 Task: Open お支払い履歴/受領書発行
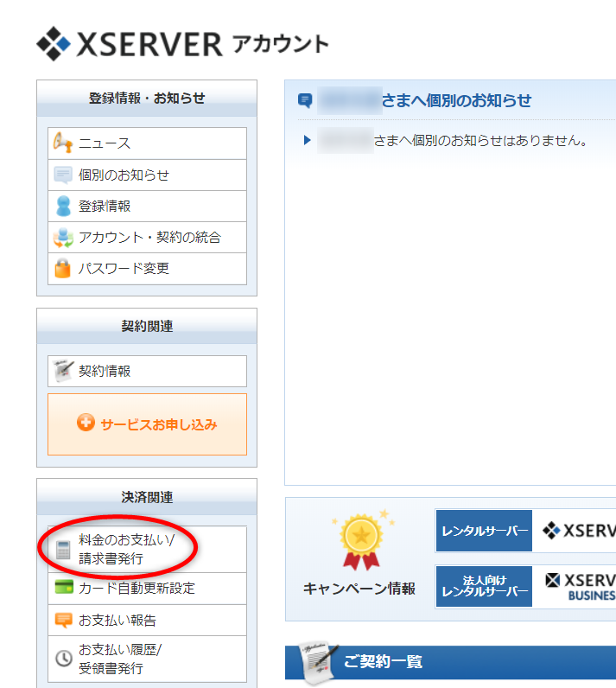coord(148,659)
